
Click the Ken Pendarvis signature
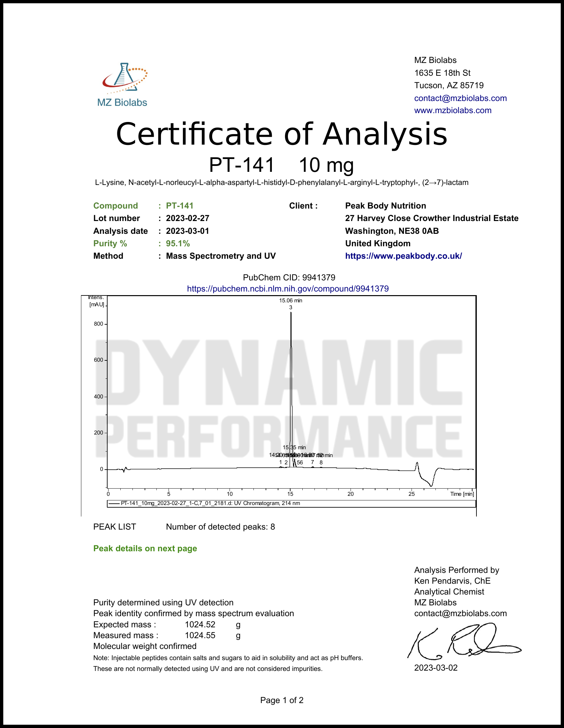coord(463,643)
